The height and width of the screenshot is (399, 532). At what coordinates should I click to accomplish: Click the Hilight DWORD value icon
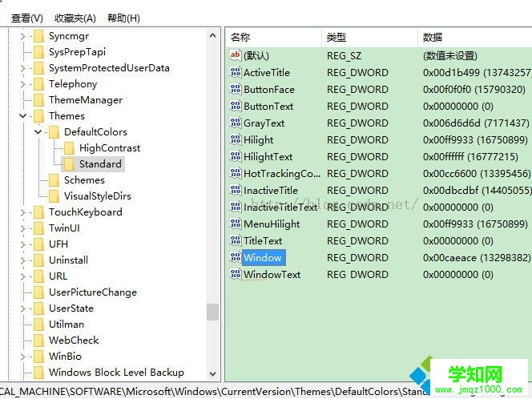coord(236,139)
